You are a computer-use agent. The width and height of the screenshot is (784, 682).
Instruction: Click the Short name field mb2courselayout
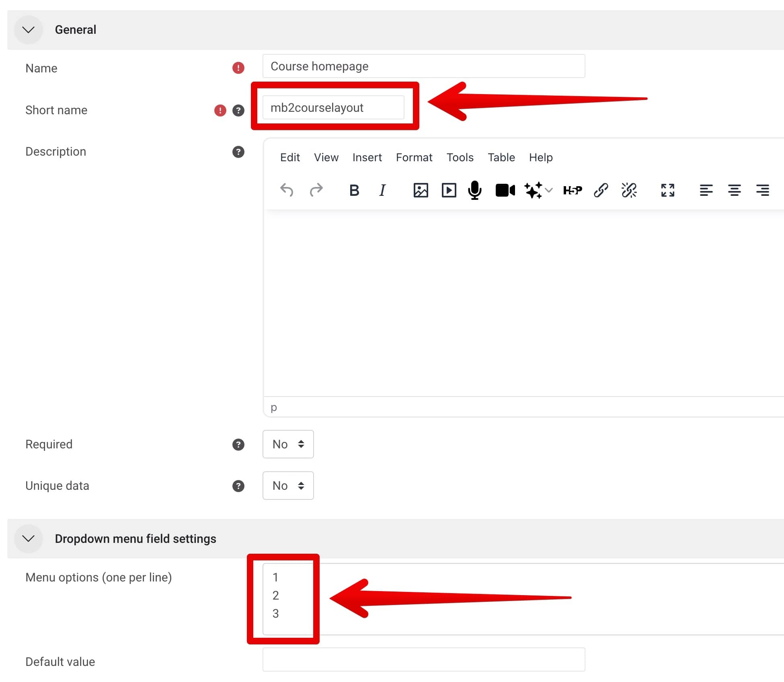pos(333,107)
